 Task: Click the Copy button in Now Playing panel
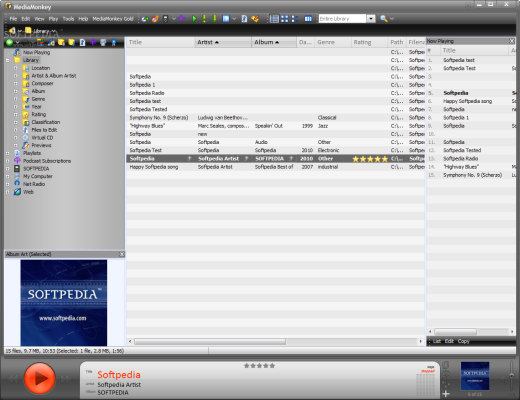click(x=463, y=341)
